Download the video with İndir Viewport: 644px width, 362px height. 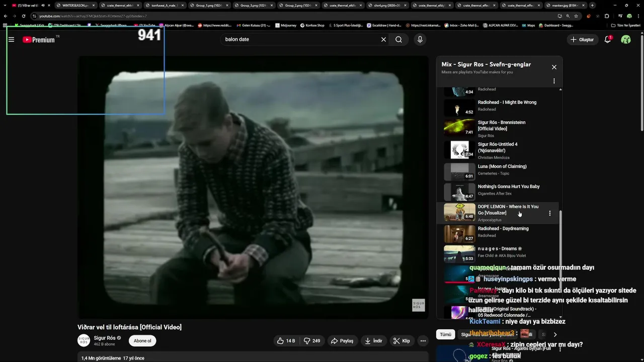tap(374, 341)
